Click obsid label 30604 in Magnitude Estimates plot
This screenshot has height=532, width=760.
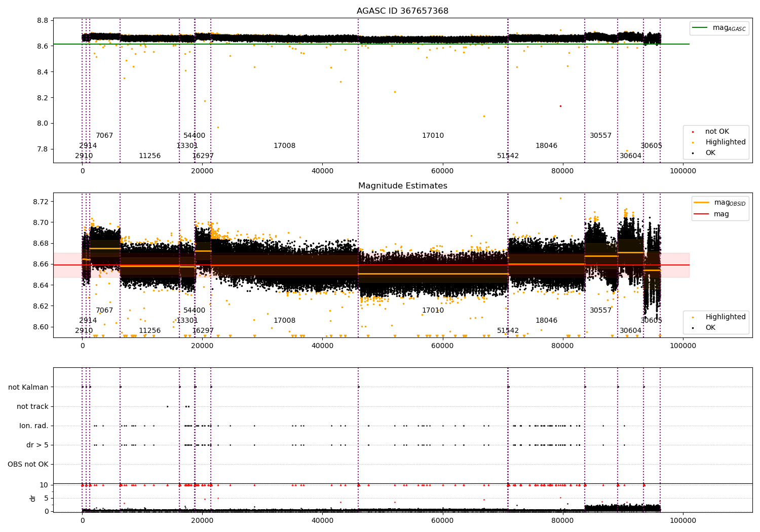[x=631, y=331]
